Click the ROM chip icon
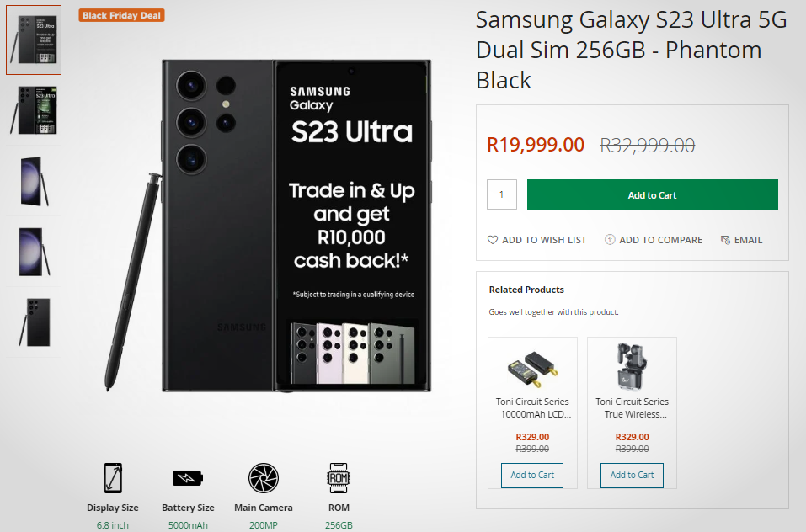806x532 pixels. [x=339, y=478]
